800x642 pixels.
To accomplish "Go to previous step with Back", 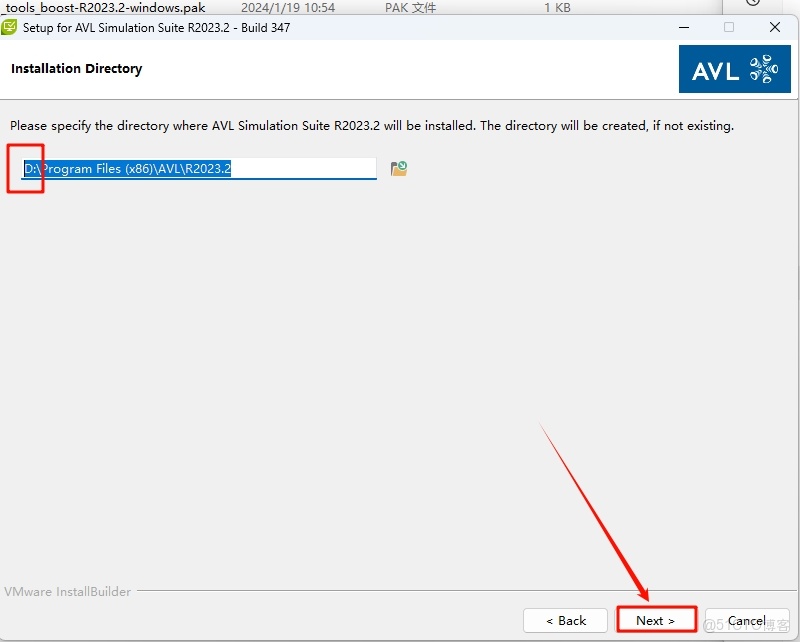I will tap(565, 620).
